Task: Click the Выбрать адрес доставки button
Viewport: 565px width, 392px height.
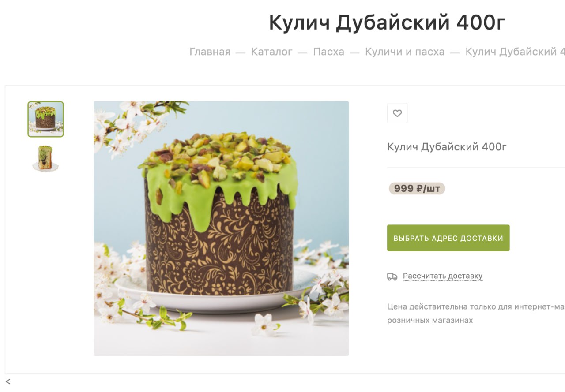Action: coord(448,238)
